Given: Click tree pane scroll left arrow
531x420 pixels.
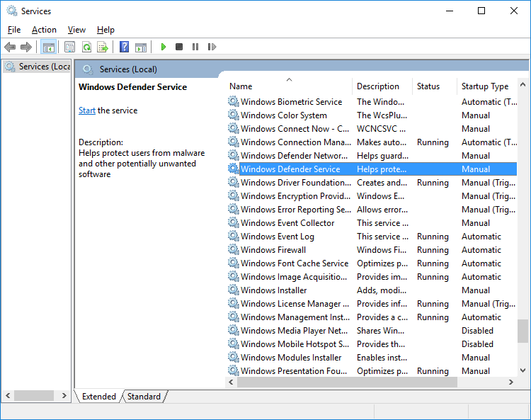Looking at the screenshot, I should point(8,395).
